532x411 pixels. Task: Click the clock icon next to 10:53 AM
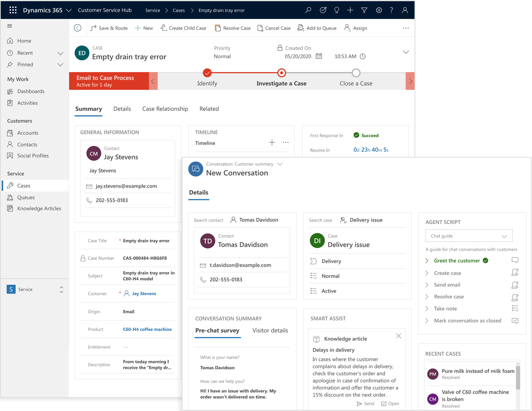pos(363,56)
